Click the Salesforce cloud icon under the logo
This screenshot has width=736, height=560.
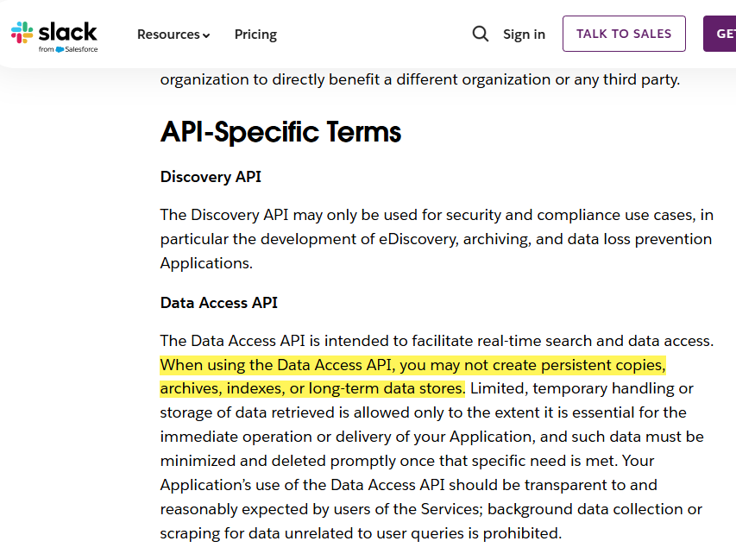[x=60, y=50]
